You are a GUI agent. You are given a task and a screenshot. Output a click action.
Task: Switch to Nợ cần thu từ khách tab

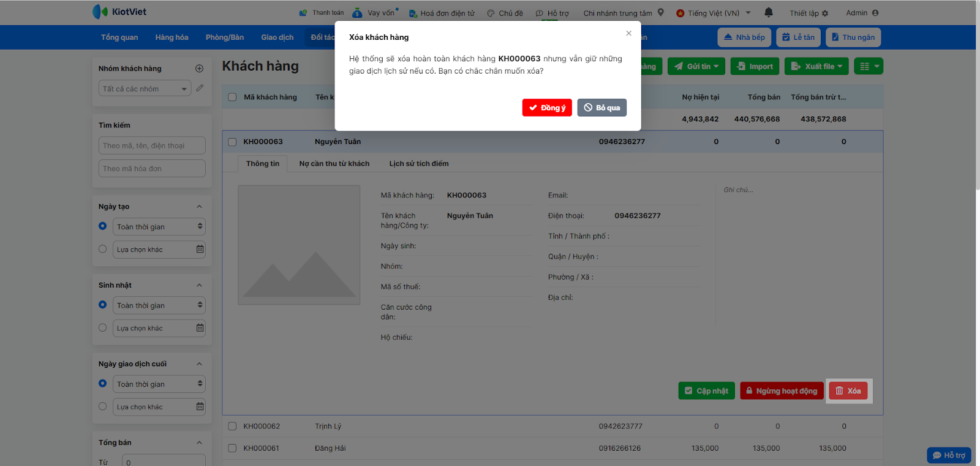(x=334, y=164)
